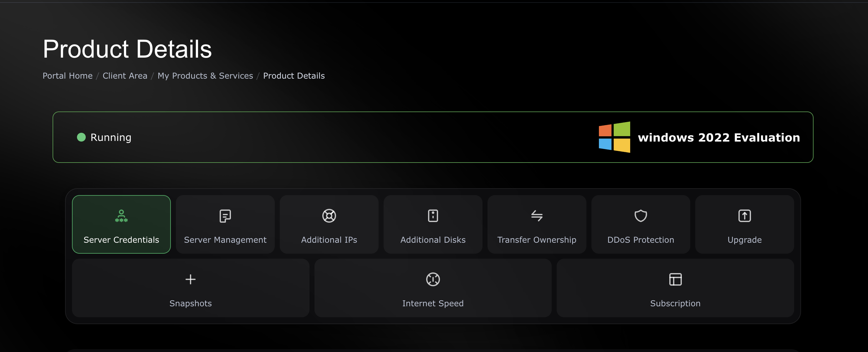The width and height of the screenshot is (868, 352).
Task: Click the Subscription layout icon
Action: [x=675, y=279]
